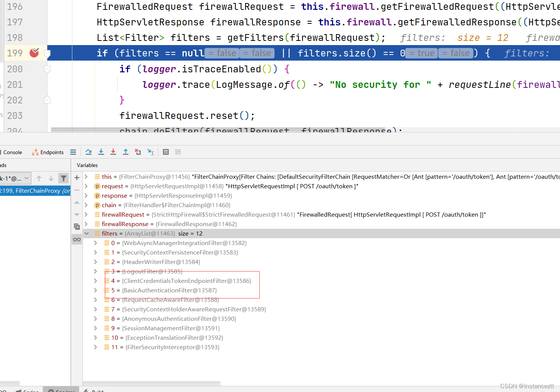The height and width of the screenshot is (392, 560).
Task: Expand filter 4 ClientCredentialsTokenEndpointFilter
Action: [95, 281]
